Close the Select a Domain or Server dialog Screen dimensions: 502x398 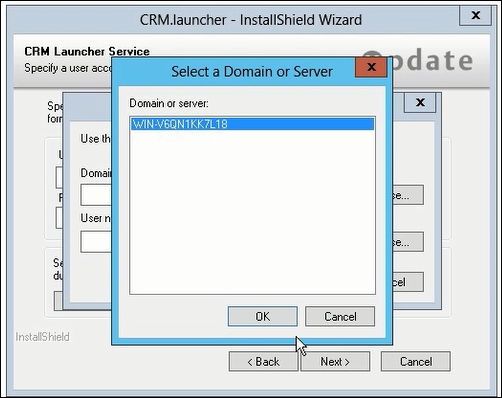(x=371, y=67)
